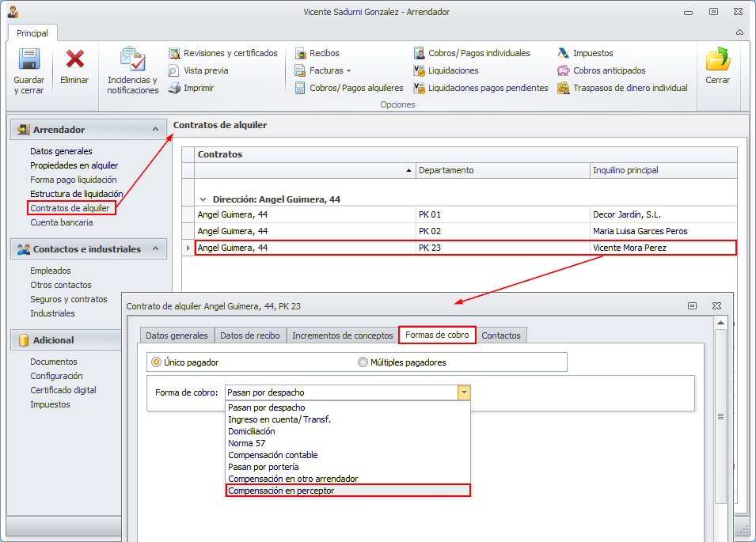Switch to the Datos de recibo tab
The width and height of the screenshot is (756, 542).
[249, 335]
